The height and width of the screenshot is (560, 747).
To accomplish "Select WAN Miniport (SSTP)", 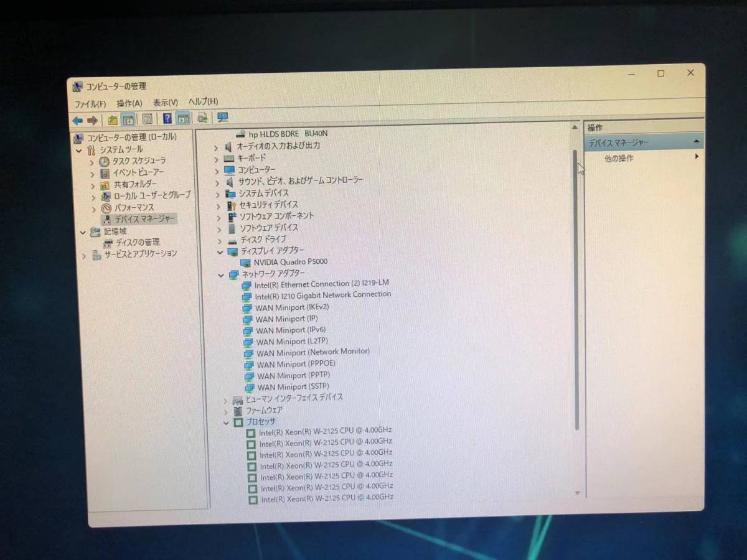I will click(x=293, y=387).
